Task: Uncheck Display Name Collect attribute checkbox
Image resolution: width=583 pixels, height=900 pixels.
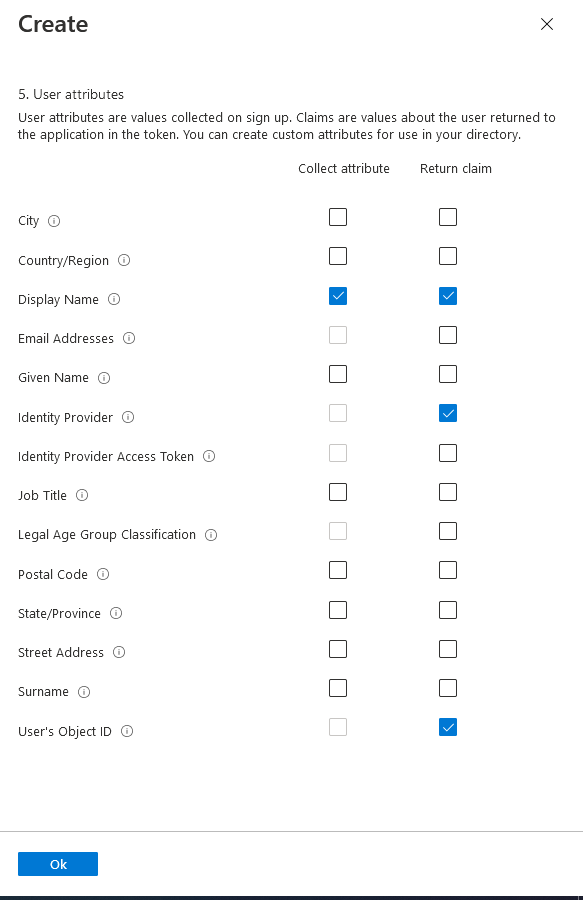Action: [338, 296]
